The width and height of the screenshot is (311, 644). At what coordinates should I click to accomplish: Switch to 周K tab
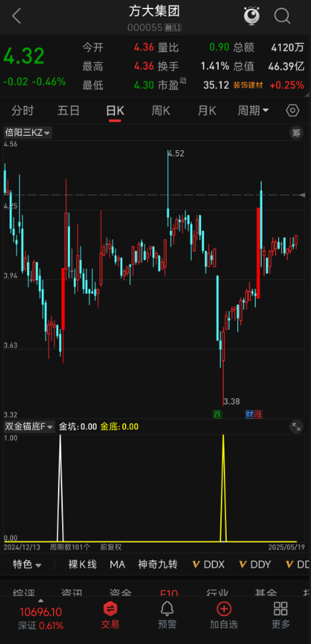point(161,111)
